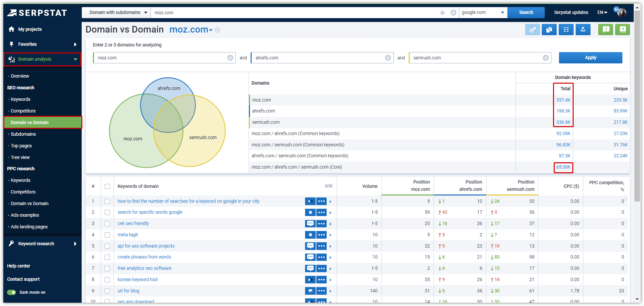Open My projects in sidebar
The height and width of the screenshot is (306, 644).
click(30, 29)
